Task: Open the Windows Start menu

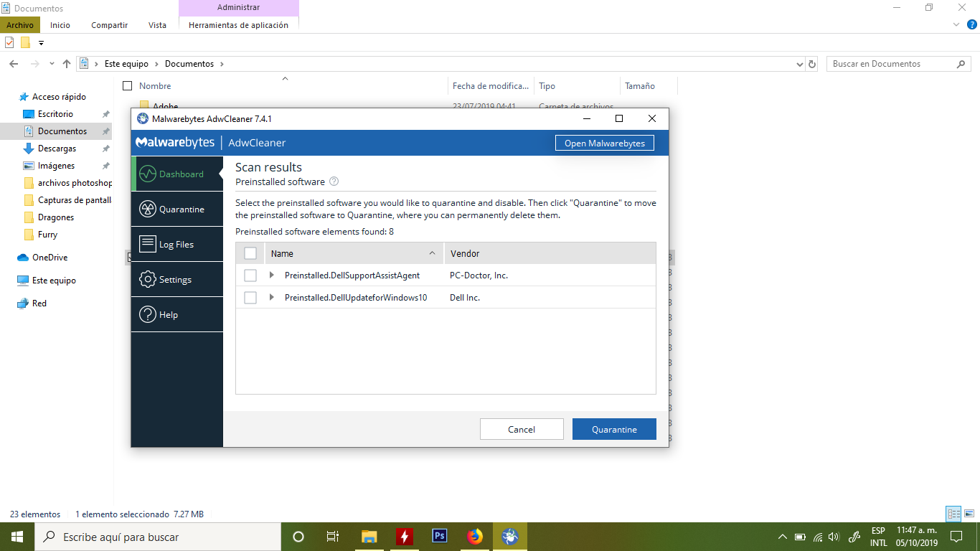Action: click(17, 537)
